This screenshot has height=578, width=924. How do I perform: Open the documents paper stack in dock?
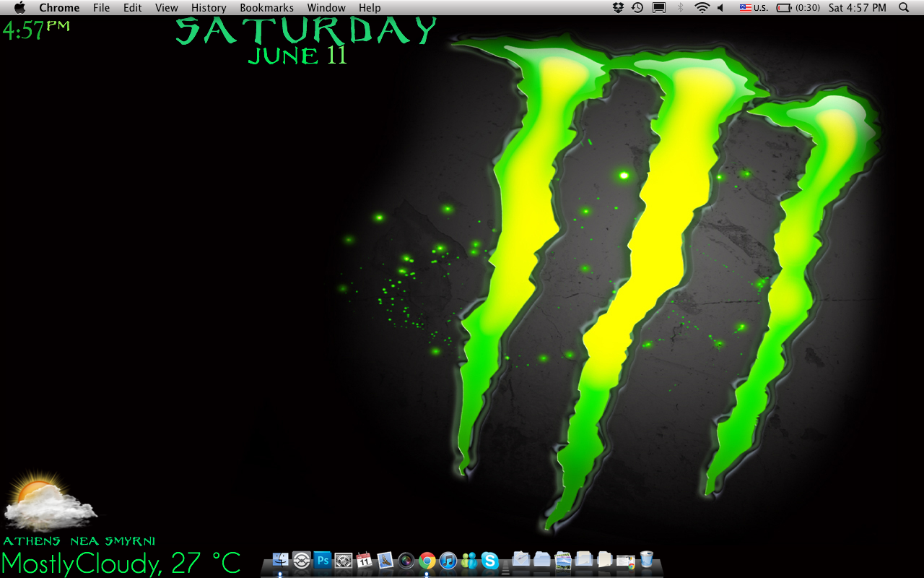pos(605,559)
